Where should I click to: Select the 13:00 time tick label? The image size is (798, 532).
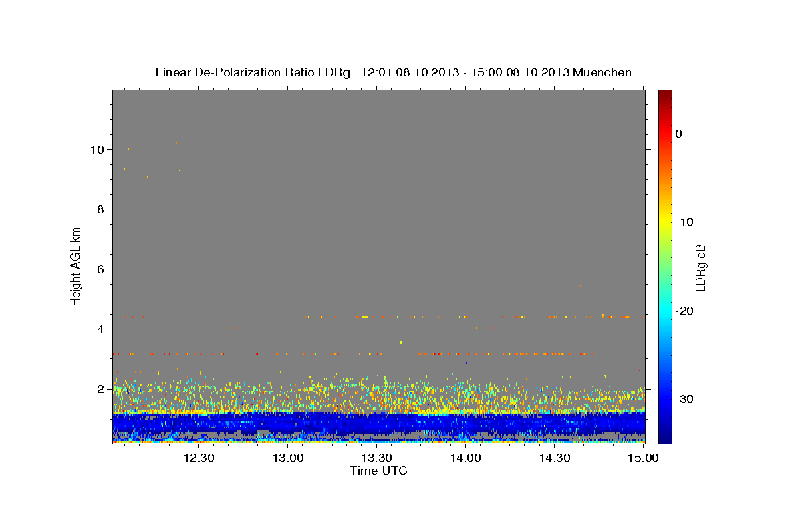click(288, 458)
